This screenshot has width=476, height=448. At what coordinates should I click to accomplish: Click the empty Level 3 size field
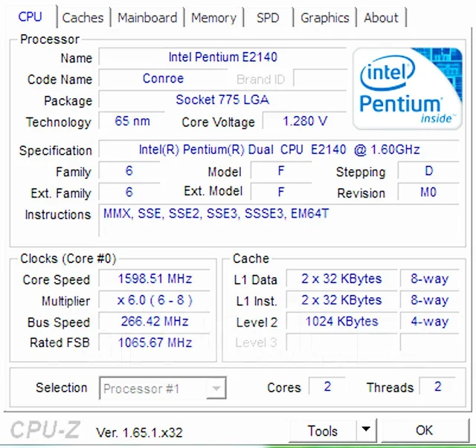342,343
